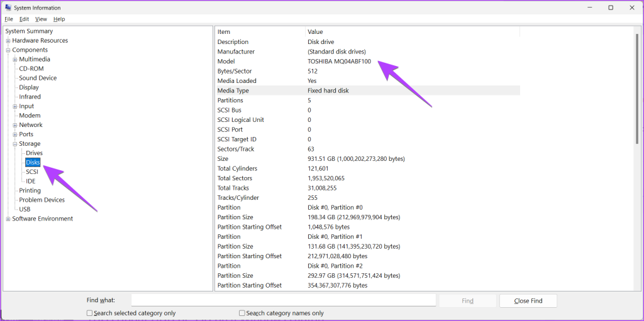Select the Disk #0, Partition #0 row
Image resolution: width=644 pixels, height=321 pixels.
point(367,208)
